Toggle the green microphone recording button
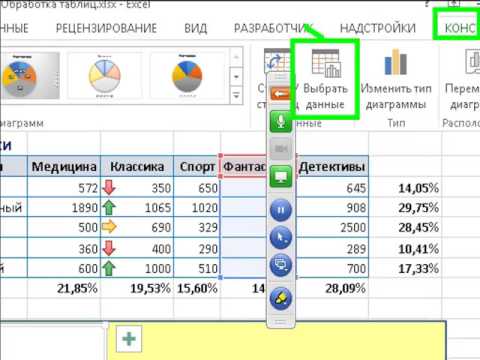This screenshot has width=480, height=360. [281, 122]
